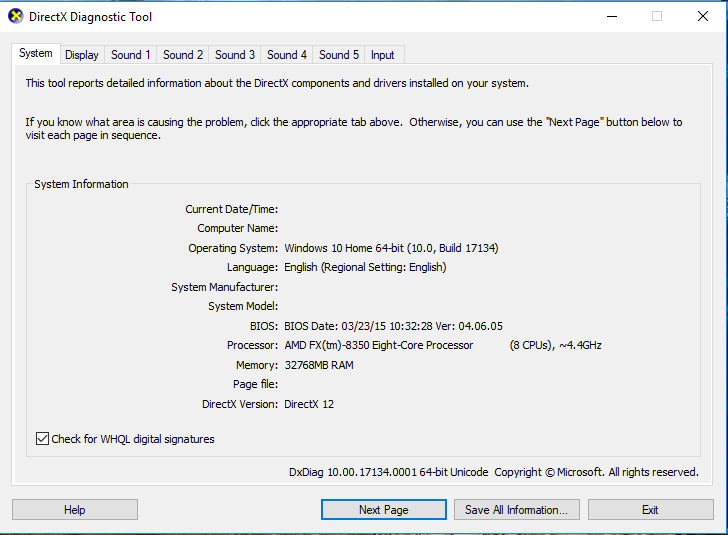The width and height of the screenshot is (728, 535).
Task: Switch to the Display tab
Action: [82, 55]
